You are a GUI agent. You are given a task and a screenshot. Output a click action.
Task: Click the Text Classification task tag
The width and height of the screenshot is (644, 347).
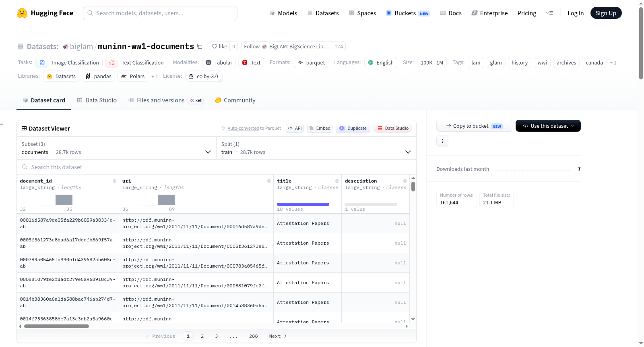point(136,62)
